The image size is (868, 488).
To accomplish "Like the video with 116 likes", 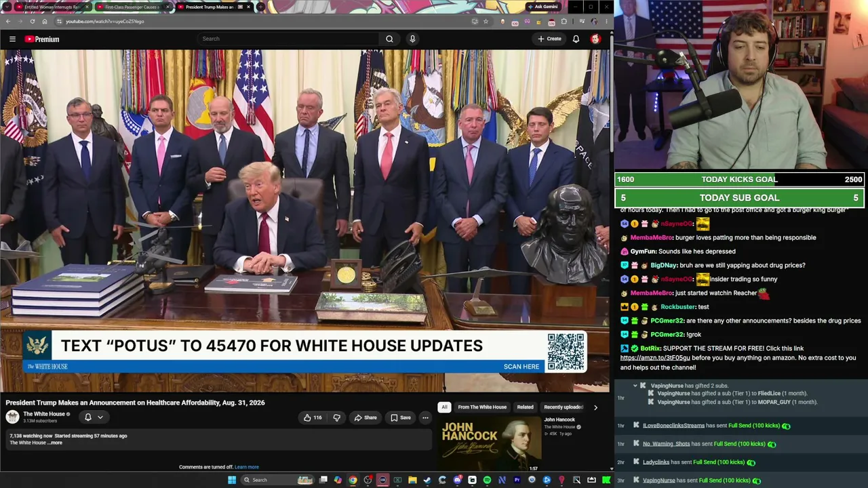I will pyautogui.click(x=313, y=418).
